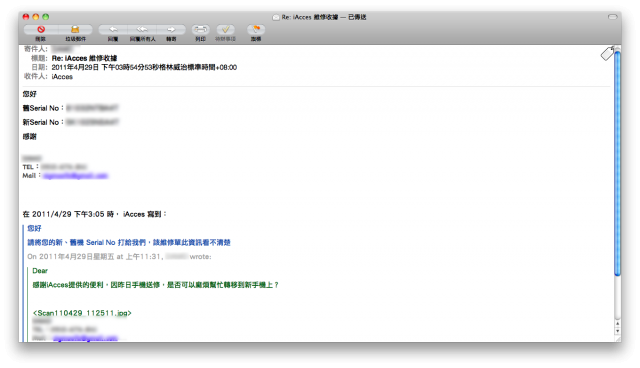Image resolution: width=640 pixels, height=368 pixels.
Task: Click the tag icon beside the message header
Action: click(607, 53)
